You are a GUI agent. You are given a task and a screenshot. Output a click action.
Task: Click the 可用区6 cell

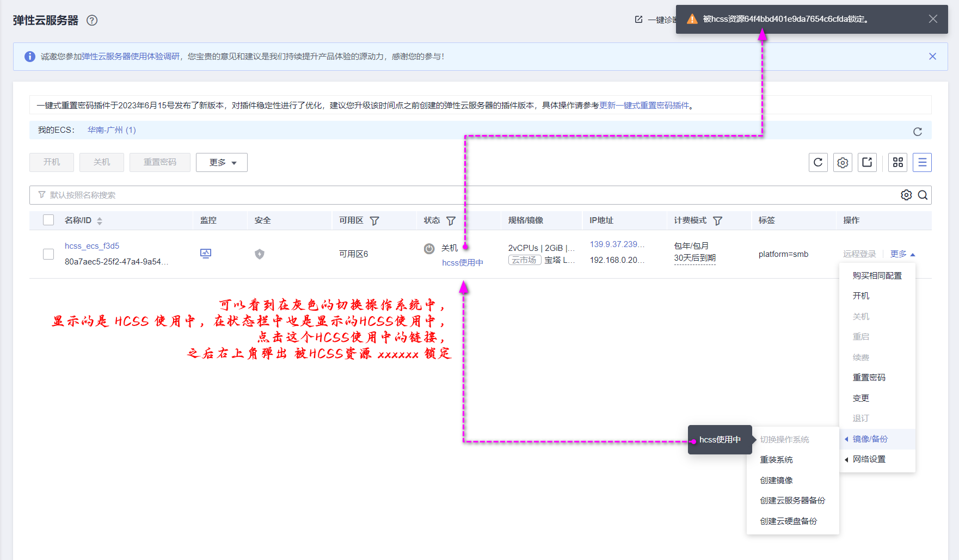[x=354, y=254]
